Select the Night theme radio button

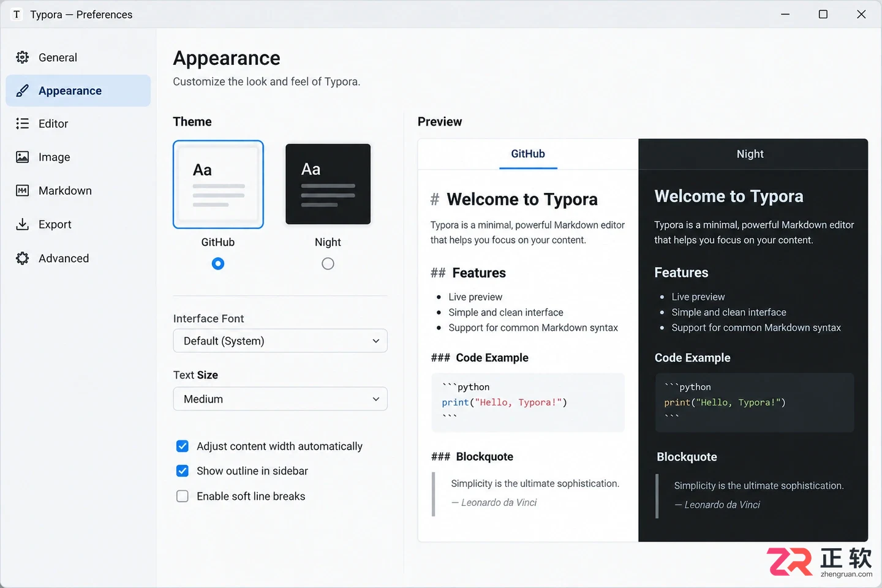point(328,264)
